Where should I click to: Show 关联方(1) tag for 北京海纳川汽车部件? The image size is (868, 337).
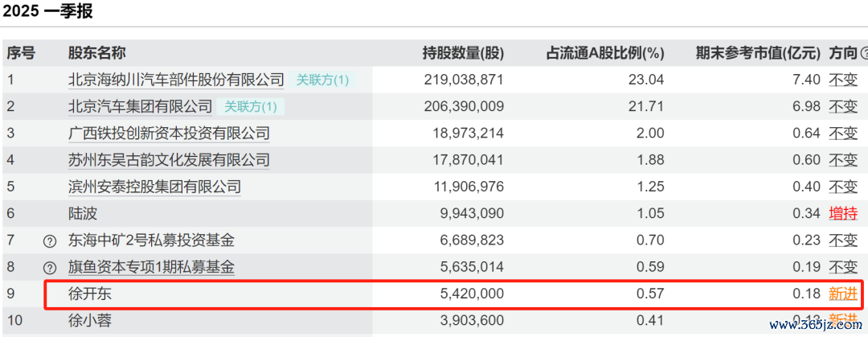323,80
